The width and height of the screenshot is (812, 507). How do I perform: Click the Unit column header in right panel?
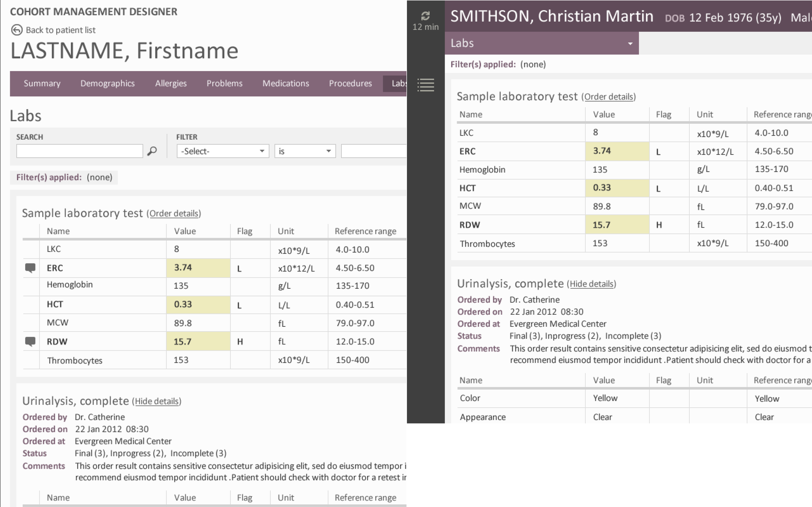pos(705,115)
